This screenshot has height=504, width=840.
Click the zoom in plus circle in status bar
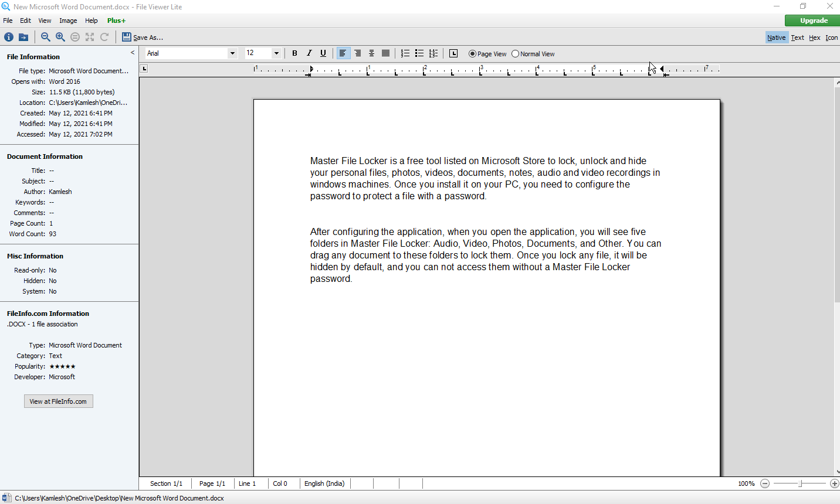[835, 483]
